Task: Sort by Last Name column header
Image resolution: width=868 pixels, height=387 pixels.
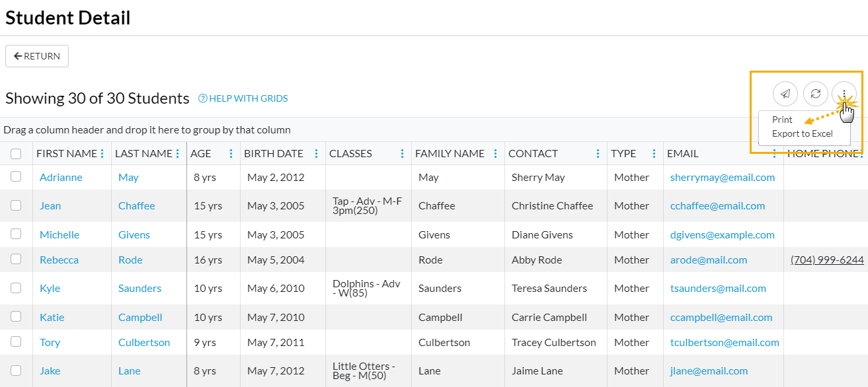Action: pos(143,153)
